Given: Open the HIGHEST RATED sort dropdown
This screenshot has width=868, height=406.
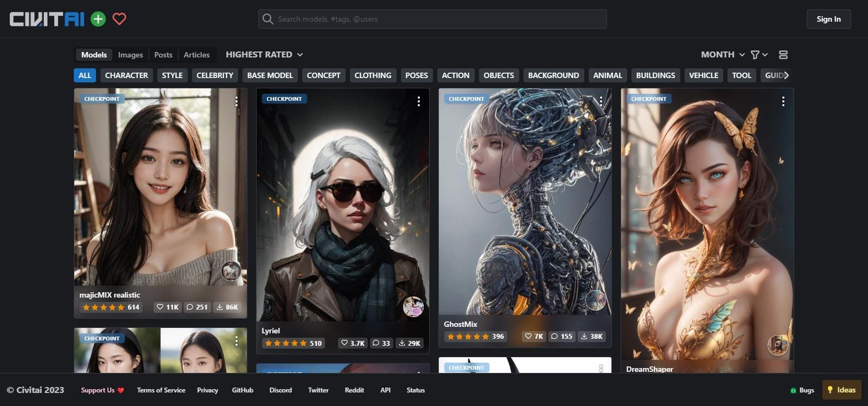Looking at the screenshot, I should [264, 55].
